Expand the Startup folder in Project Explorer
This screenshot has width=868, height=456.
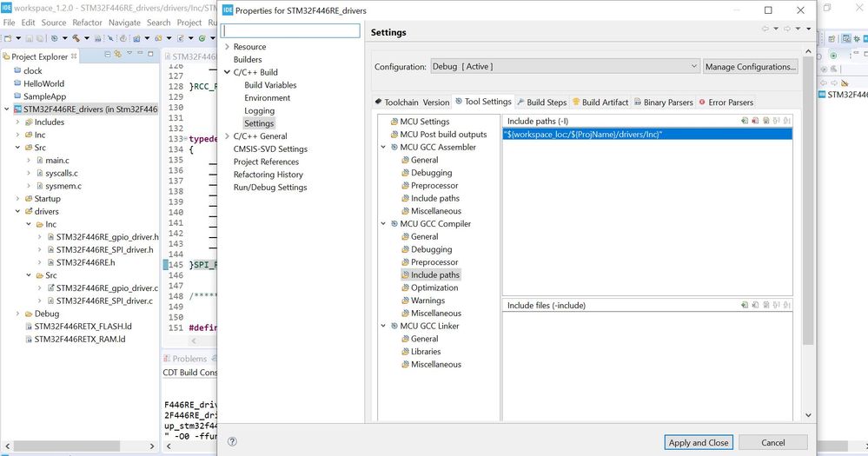pos(17,198)
